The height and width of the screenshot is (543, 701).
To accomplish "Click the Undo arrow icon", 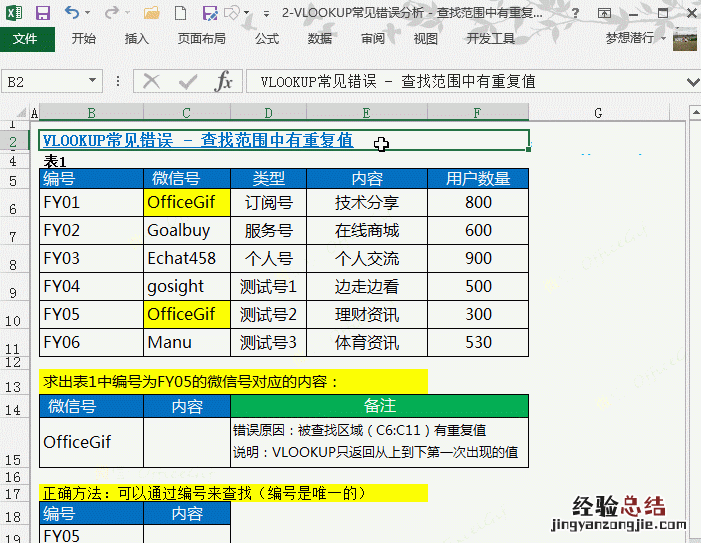I will pyautogui.click(x=72, y=14).
